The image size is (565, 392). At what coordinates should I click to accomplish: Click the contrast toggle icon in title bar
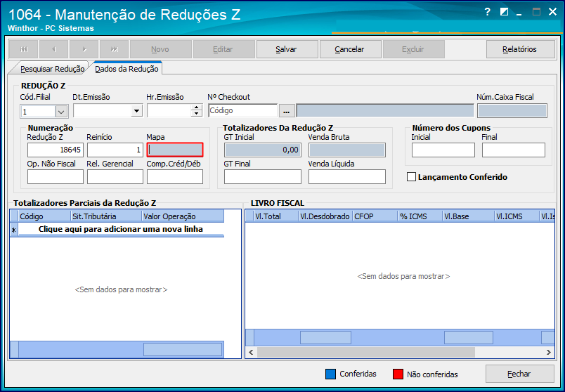(504, 12)
